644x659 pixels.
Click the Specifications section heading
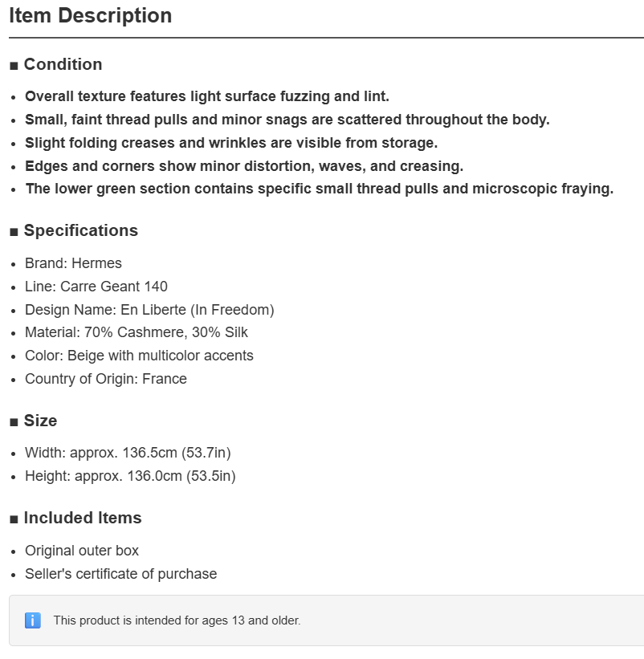(x=81, y=230)
